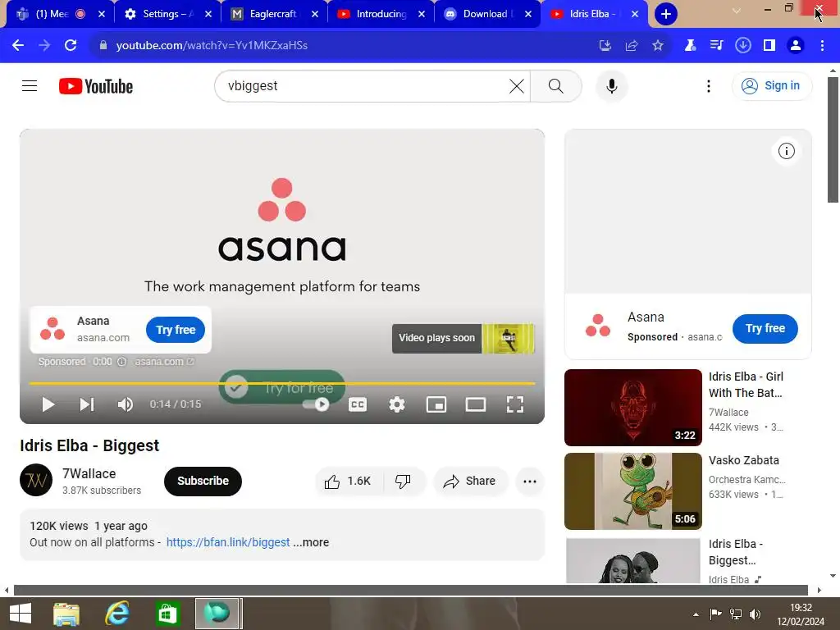Open more actions next to Share
The height and width of the screenshot is (630, 840).
[x=530, y=481]
